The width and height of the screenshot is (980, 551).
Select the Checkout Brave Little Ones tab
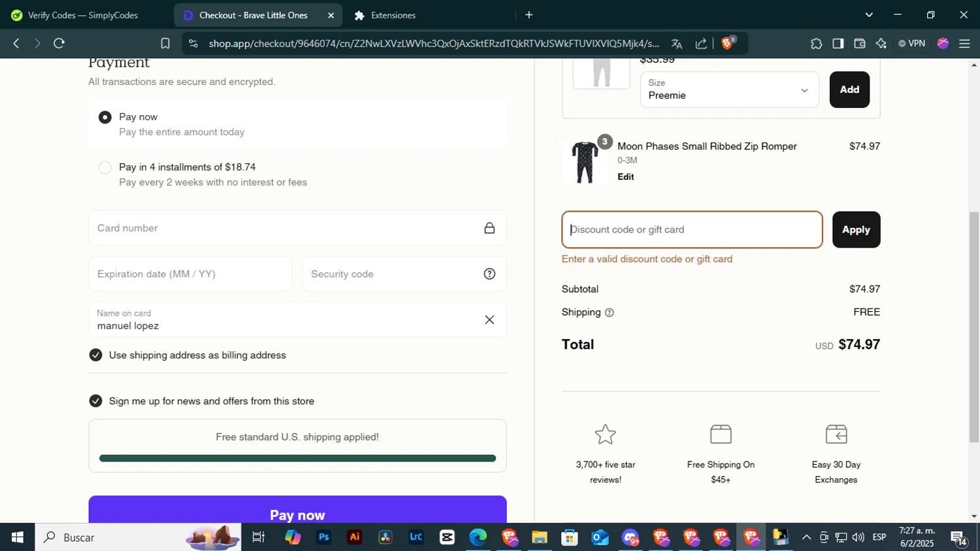point(255,15)
